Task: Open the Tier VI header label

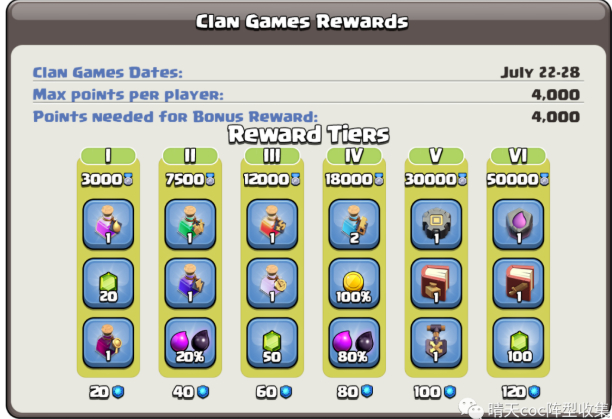Action: point(518,156)
